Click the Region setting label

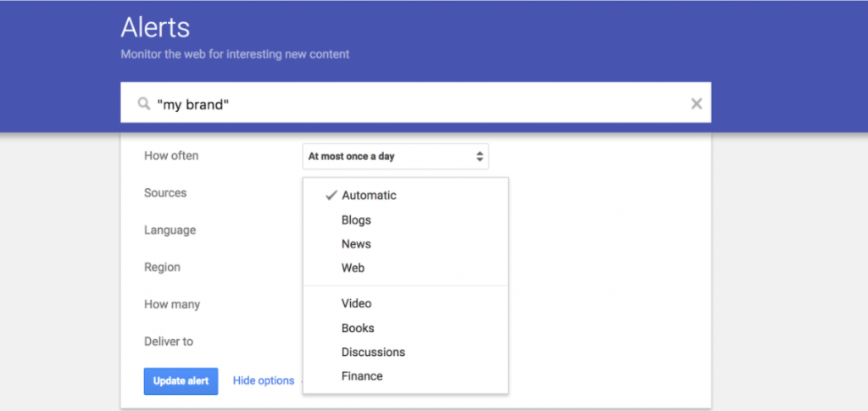pyautogui.click(x=162, y=267)
